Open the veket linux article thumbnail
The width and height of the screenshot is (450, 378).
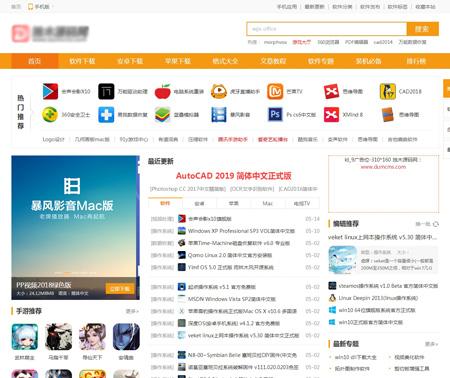click(342, 260)
